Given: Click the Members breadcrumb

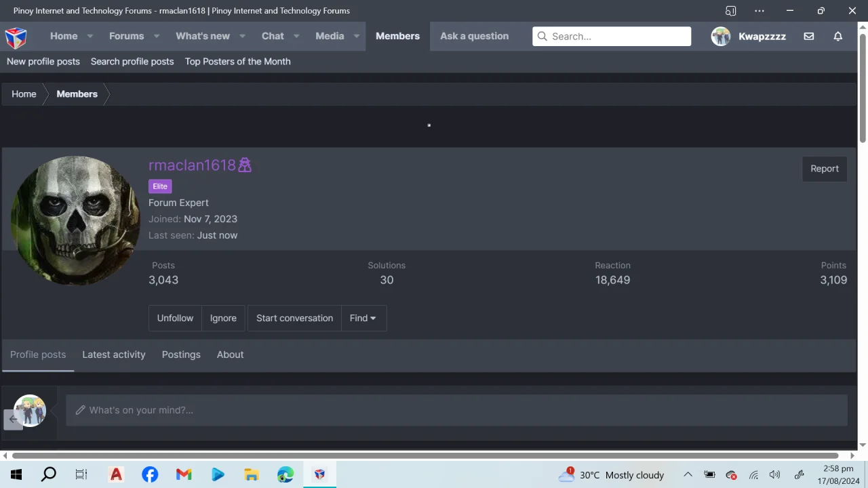Looking at the screenshot, I should pos(77,94).
